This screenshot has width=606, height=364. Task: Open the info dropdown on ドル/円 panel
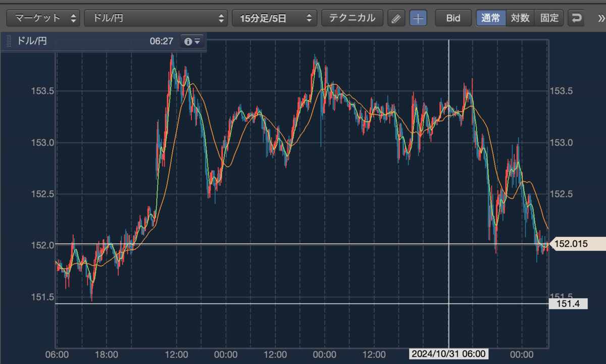click(192, 41)
